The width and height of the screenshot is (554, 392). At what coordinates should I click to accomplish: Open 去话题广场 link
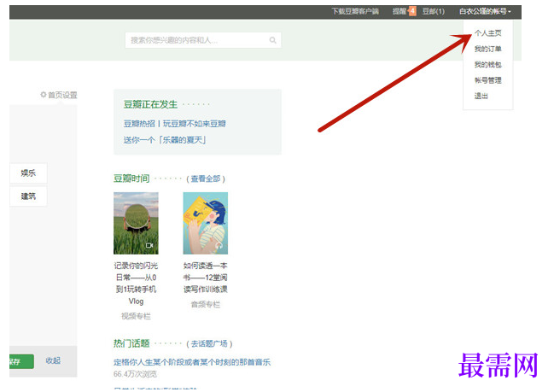pyautogui.click(x=209, y=343)
